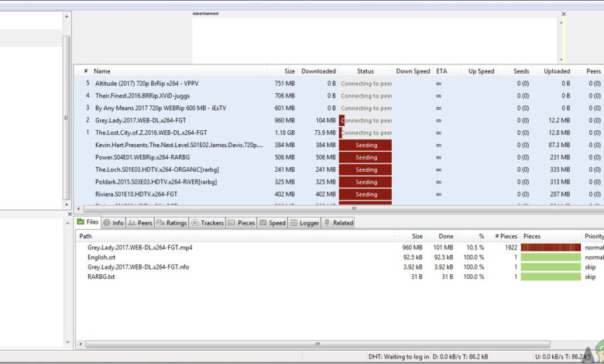The width and height of the screenshot is (604, 364).
Task: Sort files by Done column
Action: pyautogui.click(x=446, y=236)
